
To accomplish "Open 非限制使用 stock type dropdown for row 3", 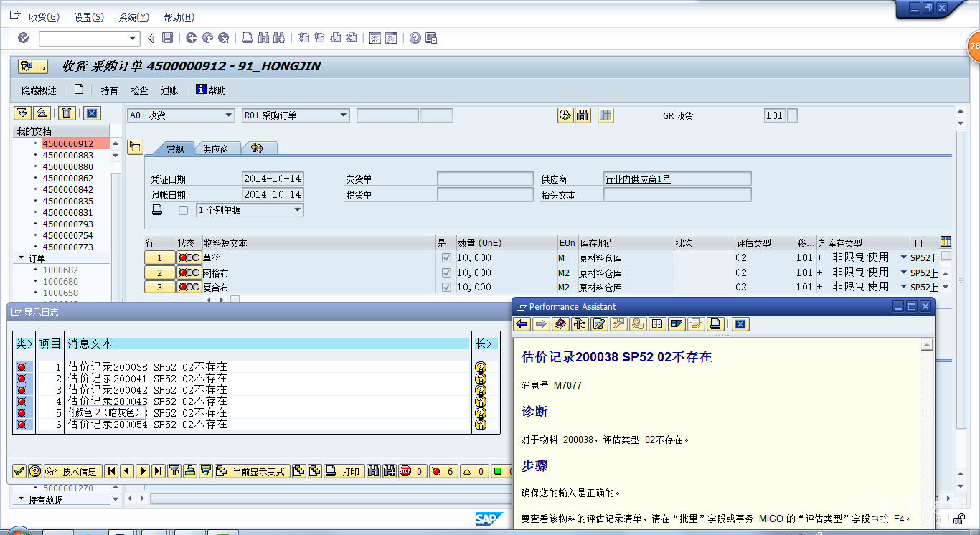I will click(903, 287).
